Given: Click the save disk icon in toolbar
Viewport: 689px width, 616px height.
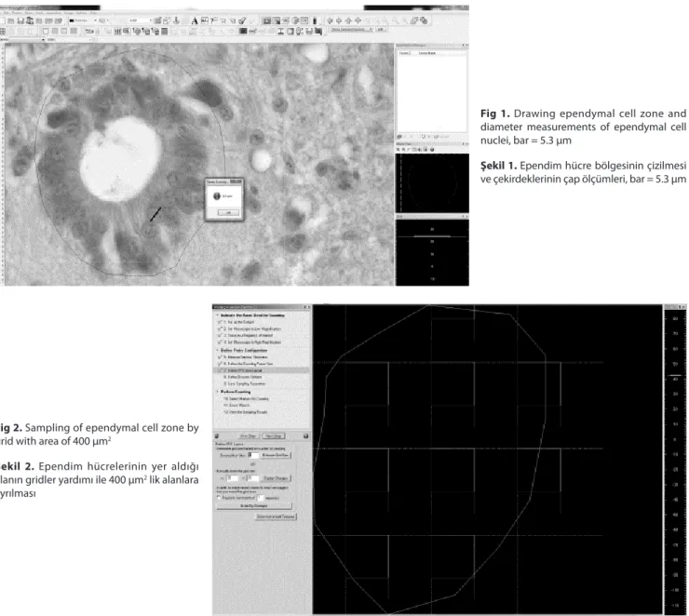Looking at the screenshot, I should 20,20.
